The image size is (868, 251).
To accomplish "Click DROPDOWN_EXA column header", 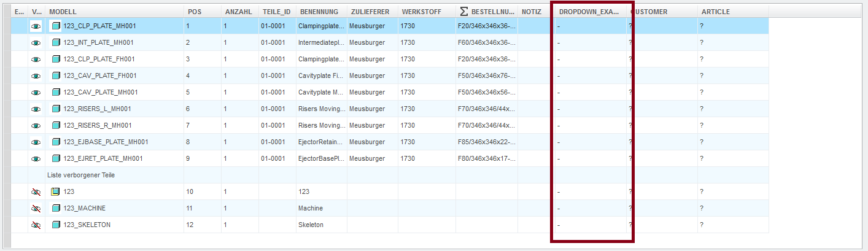I will [x=589, y=12].
